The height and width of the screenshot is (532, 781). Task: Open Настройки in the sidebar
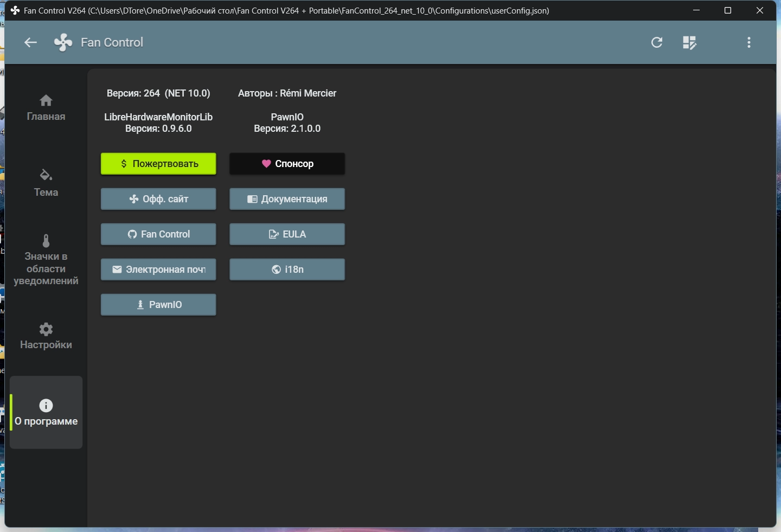tap(46, 336)
